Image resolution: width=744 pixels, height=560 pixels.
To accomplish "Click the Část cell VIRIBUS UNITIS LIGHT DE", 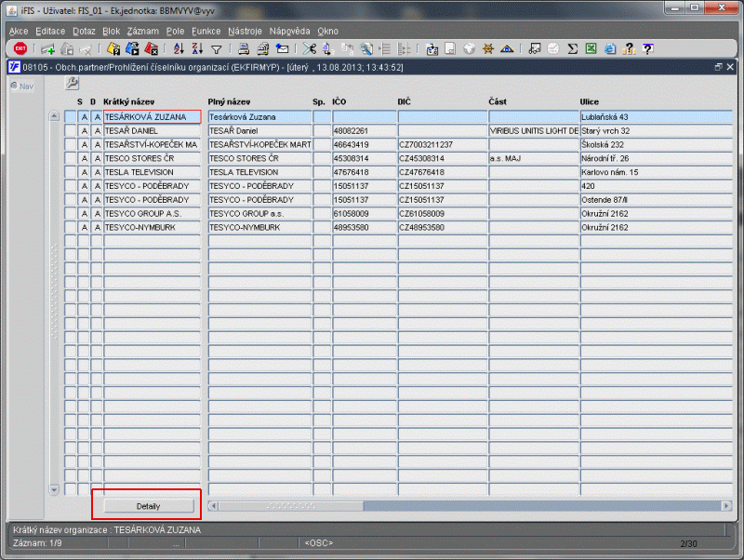I will 534,130.
